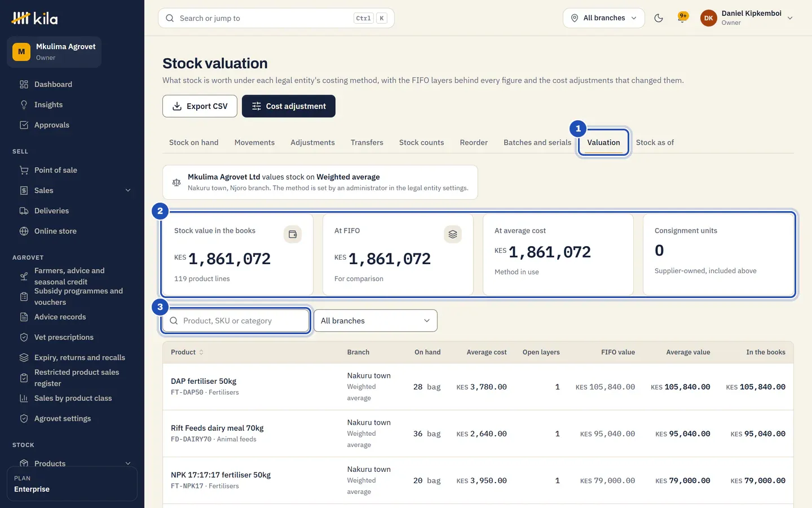Click the DAP fertiliser 50kg product name
The height and width of the screenshot is (508, 812).
(204, 381)
